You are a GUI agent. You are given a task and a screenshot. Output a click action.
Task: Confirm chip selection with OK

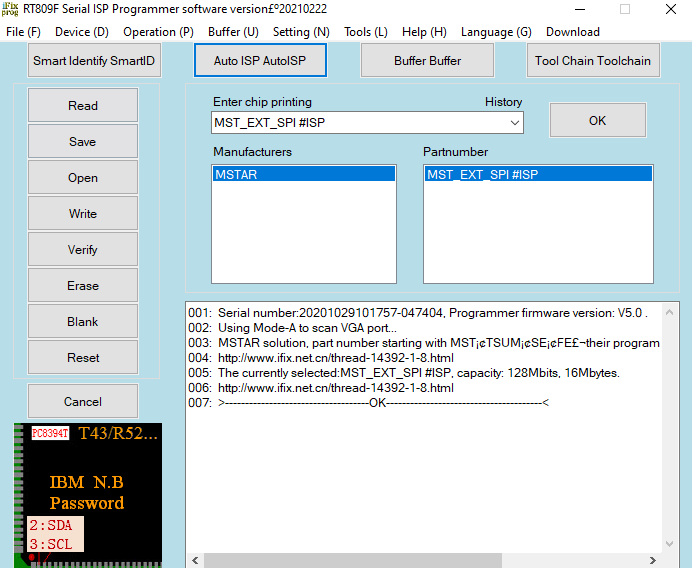click(598, 120)
